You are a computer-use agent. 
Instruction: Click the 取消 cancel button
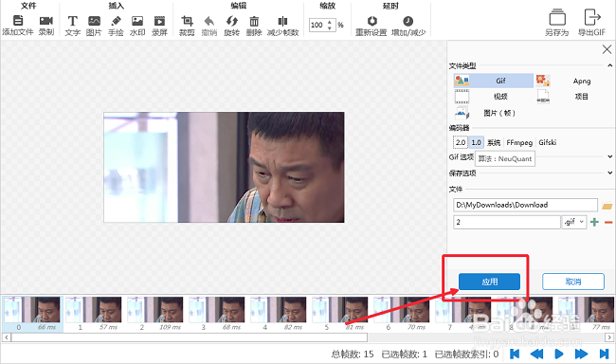[573, 282]
